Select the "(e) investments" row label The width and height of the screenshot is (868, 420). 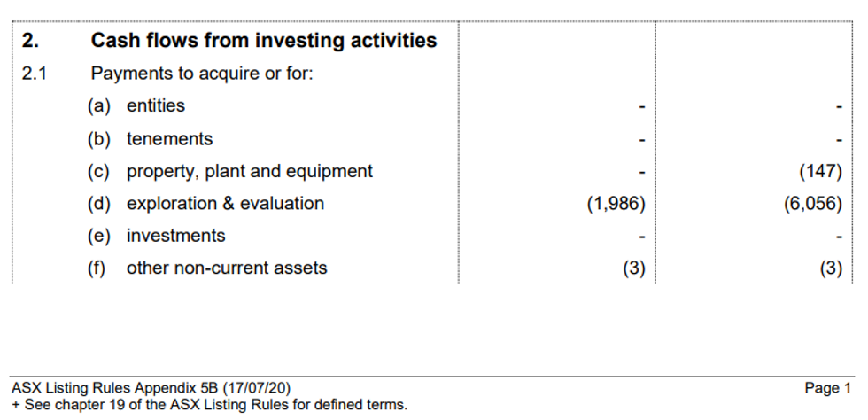tap(156, 236)
